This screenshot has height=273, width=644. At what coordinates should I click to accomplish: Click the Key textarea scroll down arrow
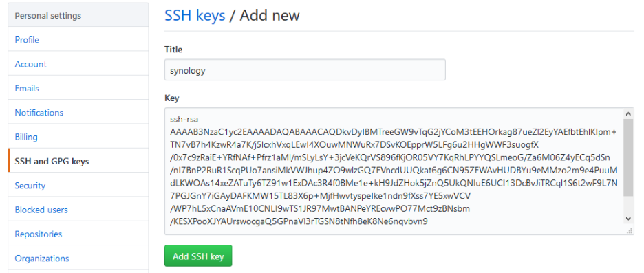point(628,219)
